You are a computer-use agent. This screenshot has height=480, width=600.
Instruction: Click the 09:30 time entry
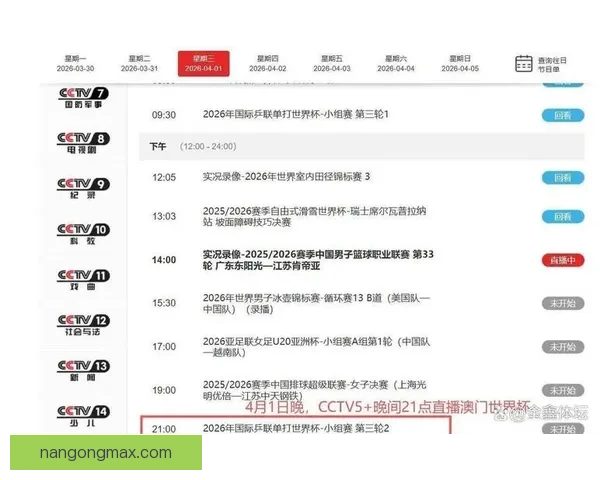click(164, 115)
